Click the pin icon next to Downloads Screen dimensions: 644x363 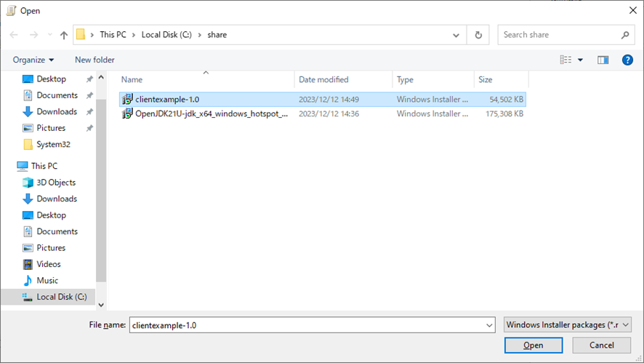coord(89,112)
